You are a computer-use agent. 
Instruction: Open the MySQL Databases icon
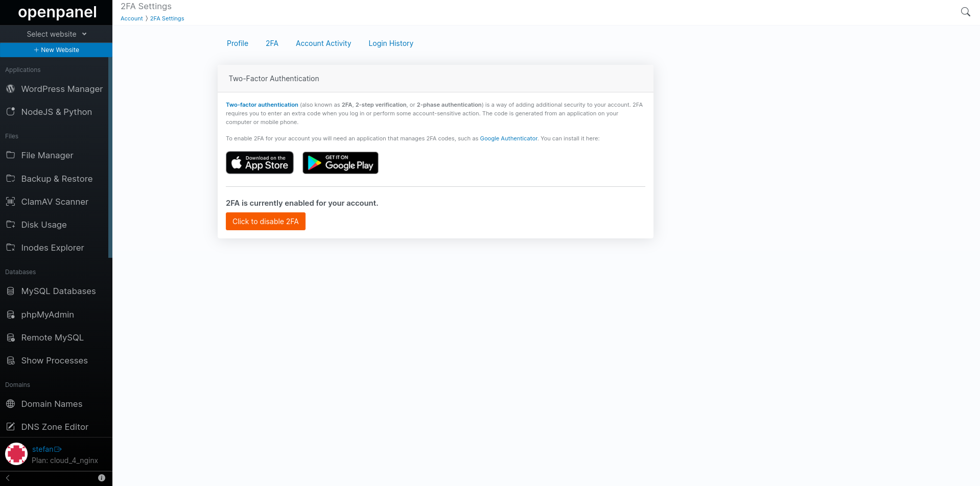10,291
